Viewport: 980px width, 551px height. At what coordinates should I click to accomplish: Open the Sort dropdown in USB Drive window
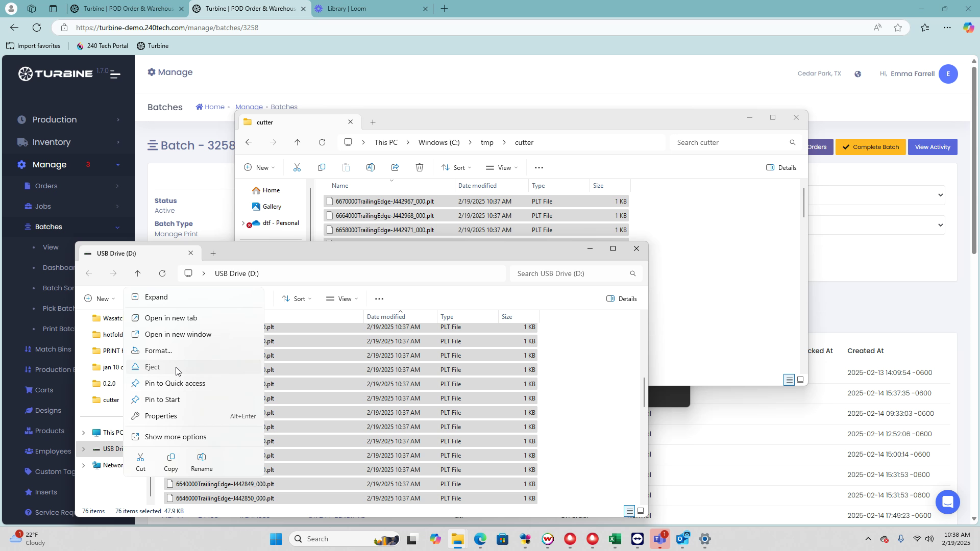click(x=297, y=299)
